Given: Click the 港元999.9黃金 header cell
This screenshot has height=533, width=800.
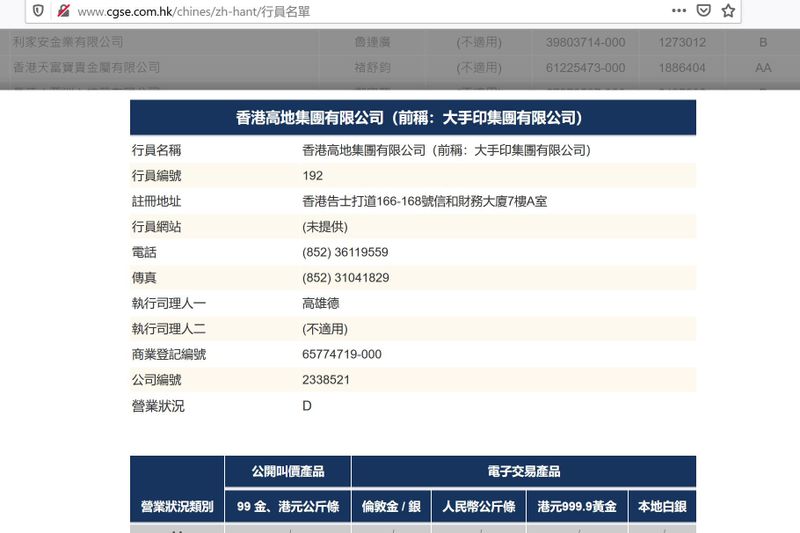Looking at the screenshot, I should 577,506.
